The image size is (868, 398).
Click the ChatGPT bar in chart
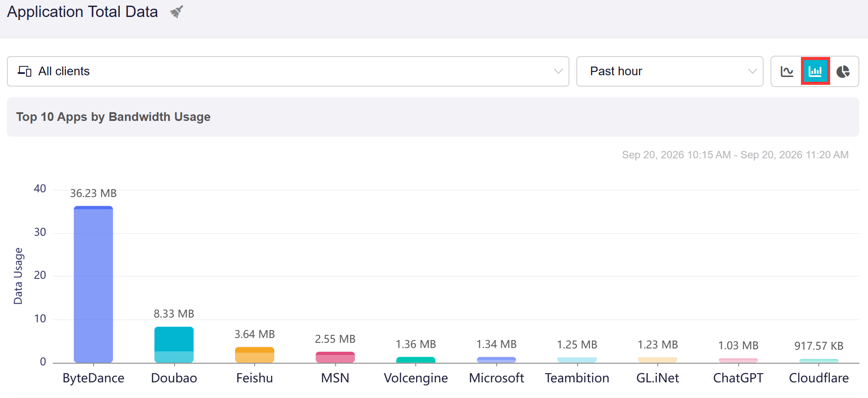pos(738,360)
